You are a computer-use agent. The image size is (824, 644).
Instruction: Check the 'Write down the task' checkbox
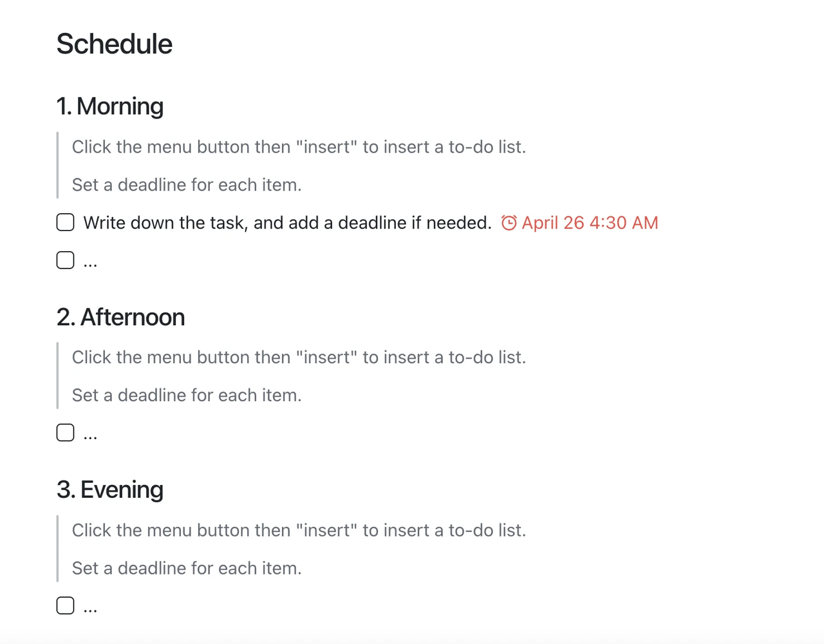pyautogui.click(x=65, y=222)
